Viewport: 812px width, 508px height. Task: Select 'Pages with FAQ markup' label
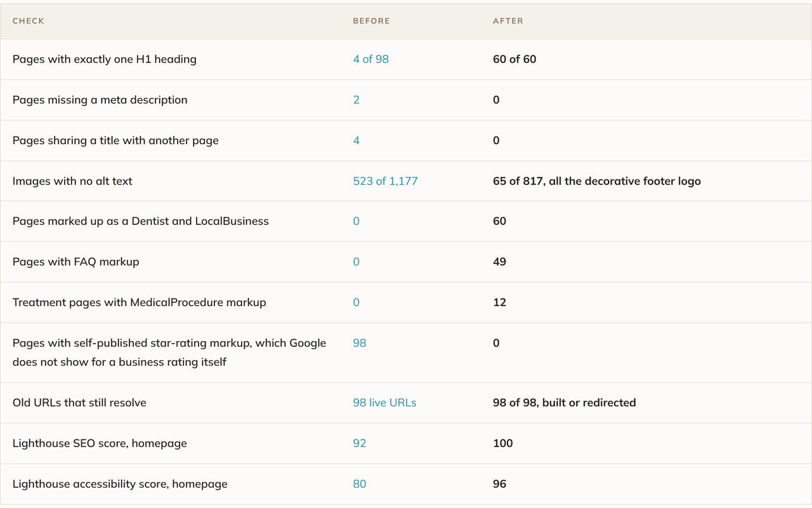(76, 262)
